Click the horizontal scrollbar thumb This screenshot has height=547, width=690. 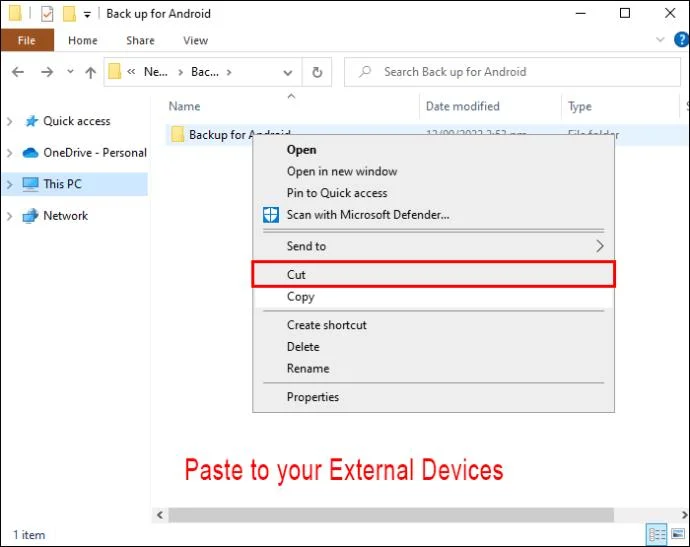click(391, 515)
